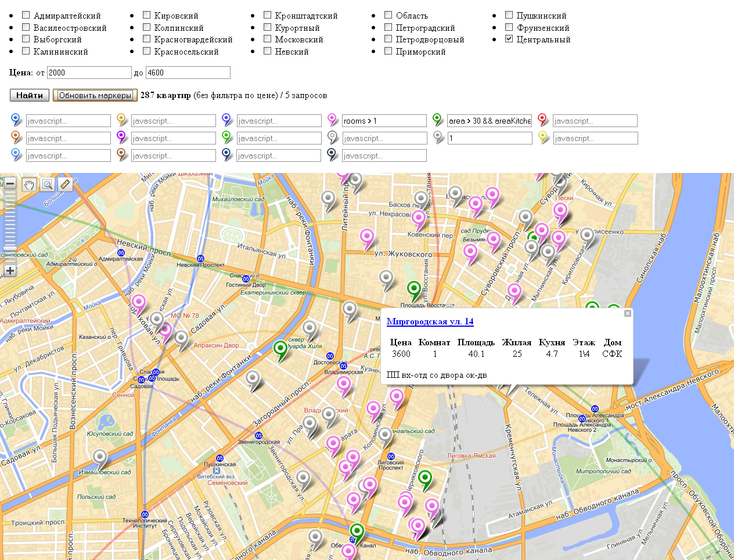Click the price value 3600 in the popup
The height and width of the screenshot is (560, 734).
(401, 354)
